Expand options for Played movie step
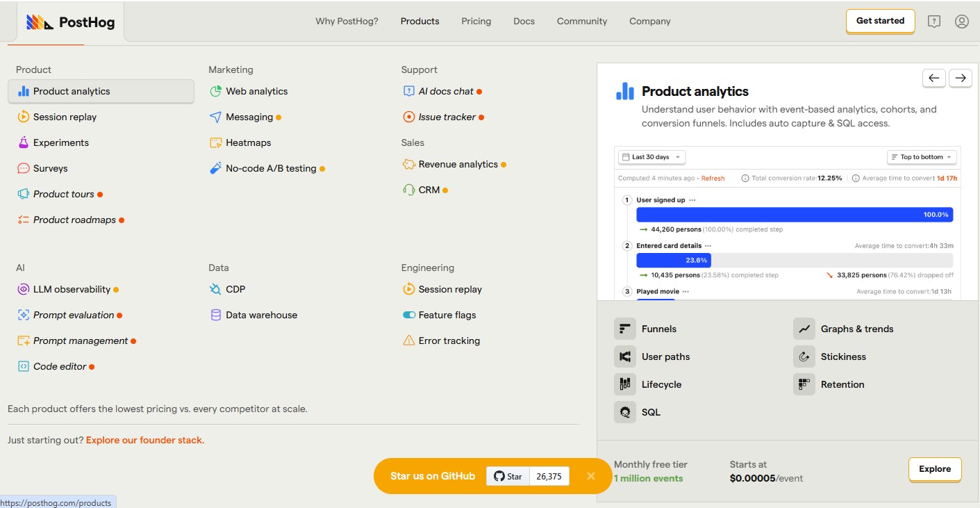Screen dimensions: 980x508 pos(686,292)
